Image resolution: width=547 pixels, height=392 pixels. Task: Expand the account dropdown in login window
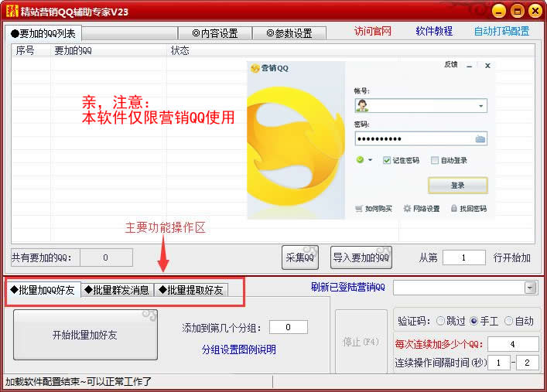[480, 106]
